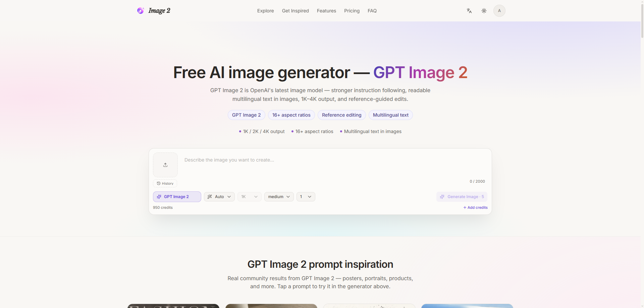
Task: Open the Features nav item
Action: coord(326,11)
